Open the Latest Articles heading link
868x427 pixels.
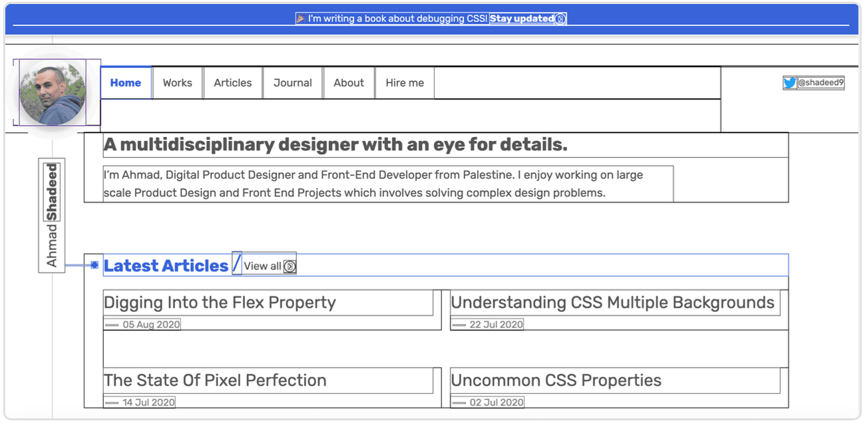click(x=166, y=266)
